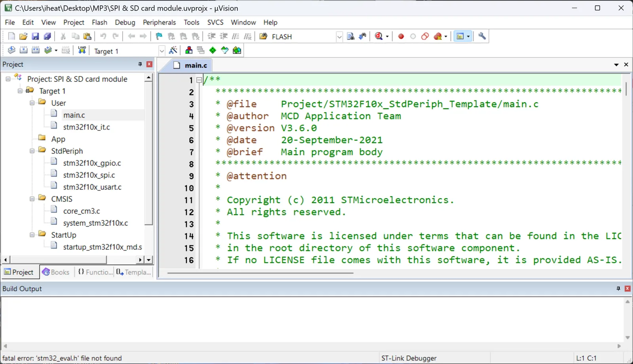This screenshot has height=364, width=633.
Task: Pin the Build Output panel
Action: 618,289
